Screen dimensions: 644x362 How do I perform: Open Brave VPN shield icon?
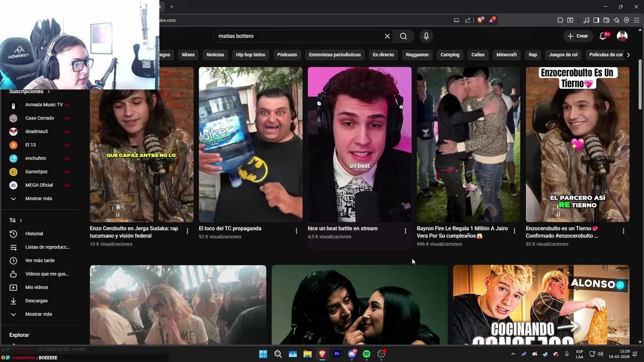click(x=626, y=20)
